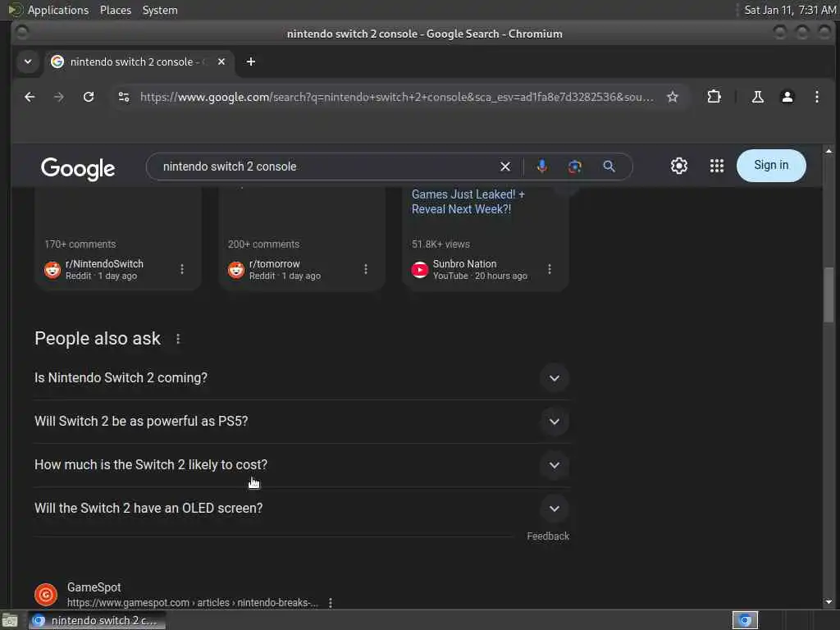Open the tab search dropdown
This screenshot has height=630, width=840.
tap(28, 62)
